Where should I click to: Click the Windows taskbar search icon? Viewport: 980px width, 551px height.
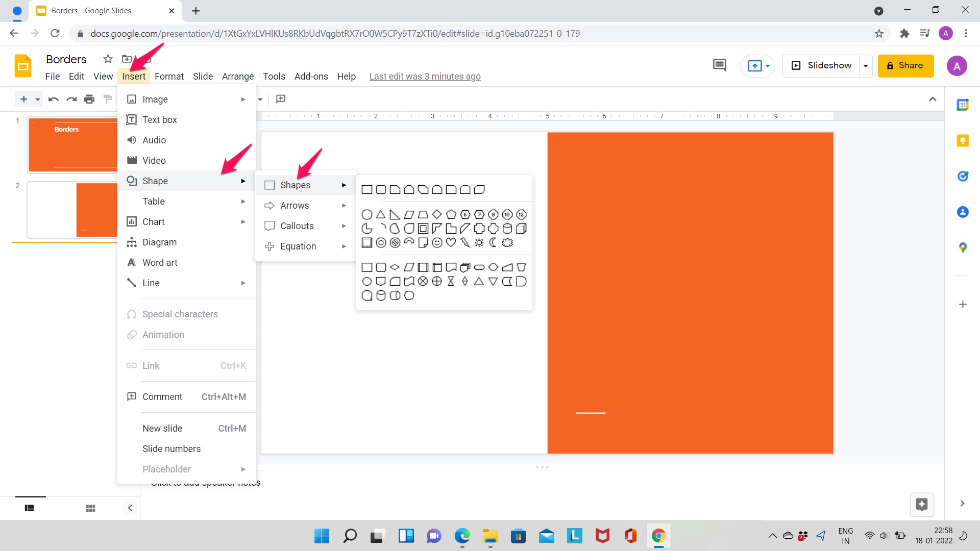tap(350, 536)
